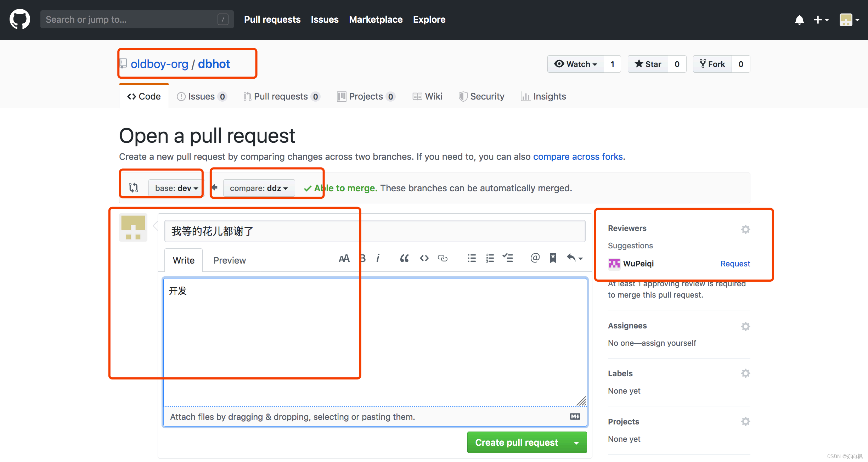
Task: Open the Markdown supported icon
Action: [x=575, y=417]
